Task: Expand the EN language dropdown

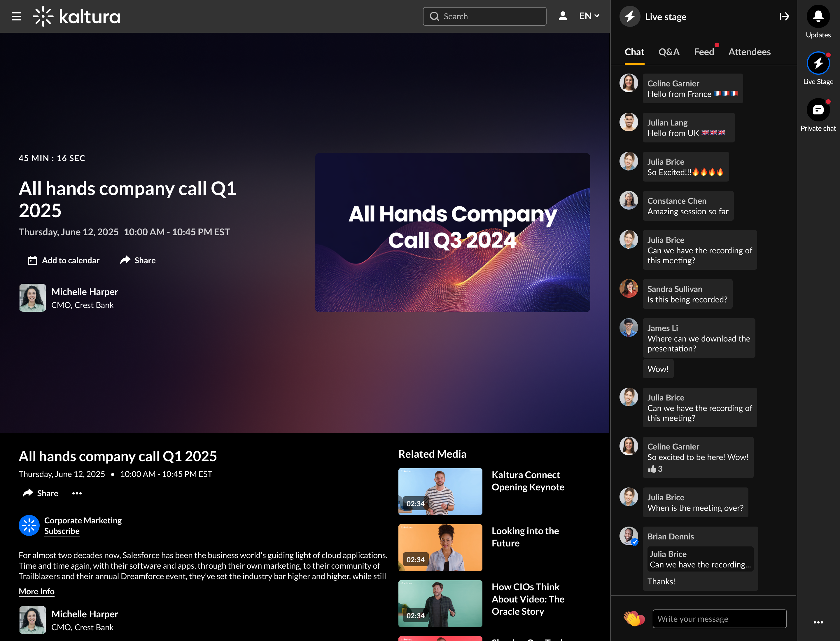Action: click(589, 16)
